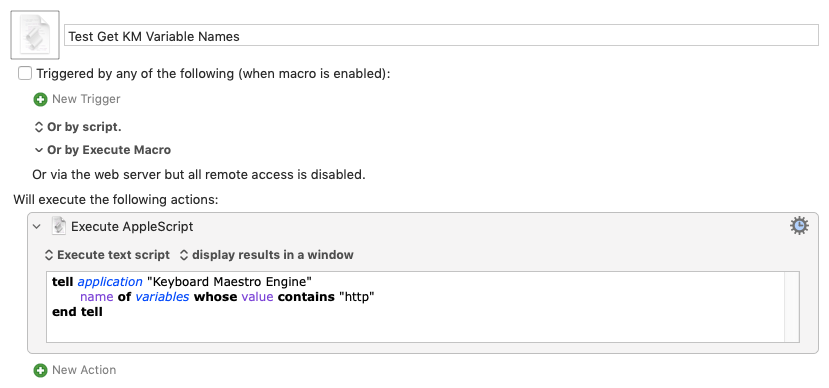Click the green New Trigger plus icon
829x388 pixels.
pyautogui.click(x=40, y=99)
